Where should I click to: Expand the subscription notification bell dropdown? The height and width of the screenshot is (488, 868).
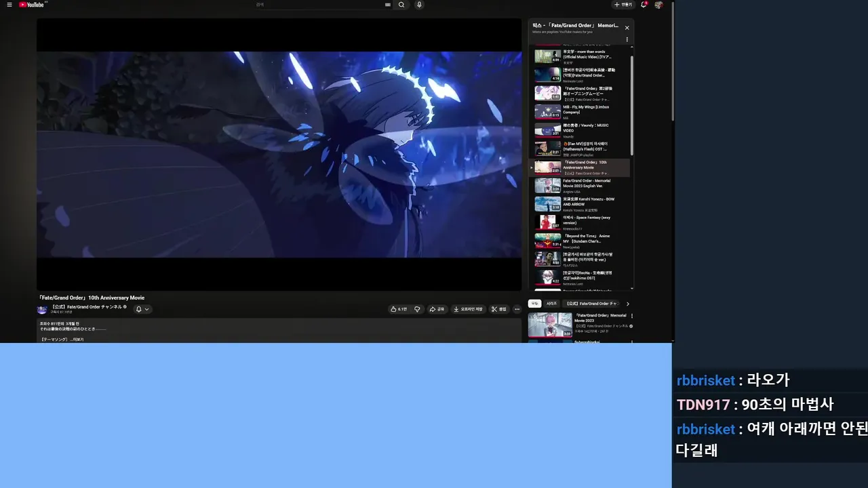coord(142,309)
